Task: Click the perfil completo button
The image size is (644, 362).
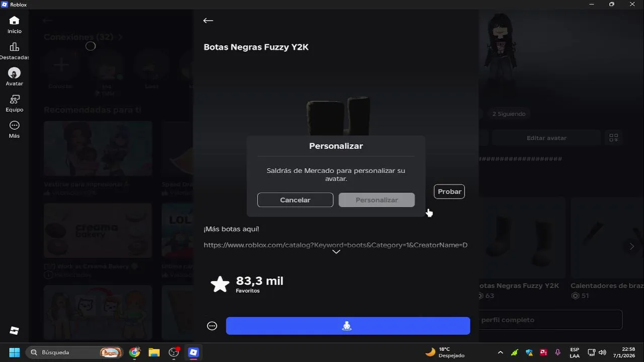Action: [550, 320]
